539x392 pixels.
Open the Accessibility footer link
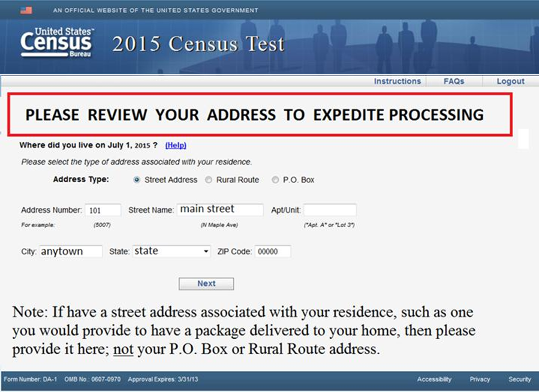click(x=434, y=379)
